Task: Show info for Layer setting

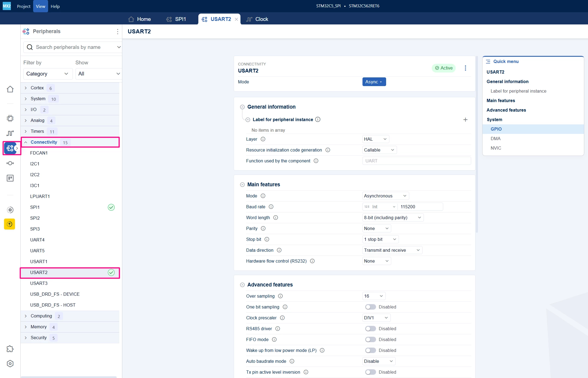Action: tap(263, 139)
